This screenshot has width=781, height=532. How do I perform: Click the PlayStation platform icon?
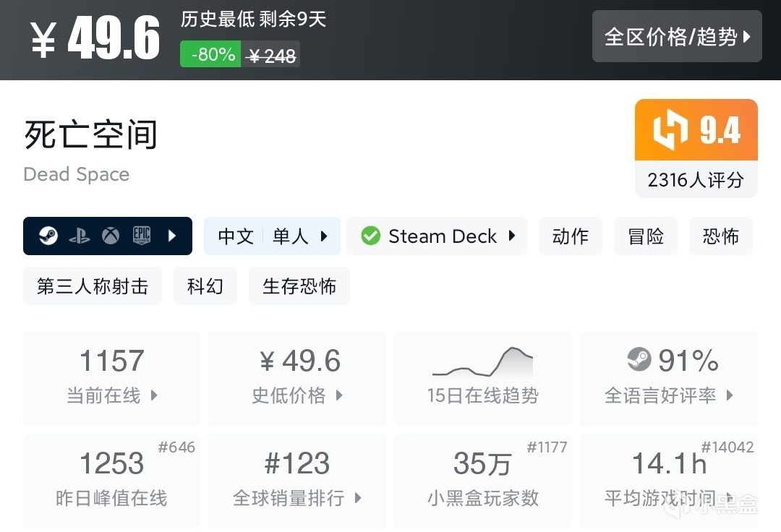coord(80,236)
